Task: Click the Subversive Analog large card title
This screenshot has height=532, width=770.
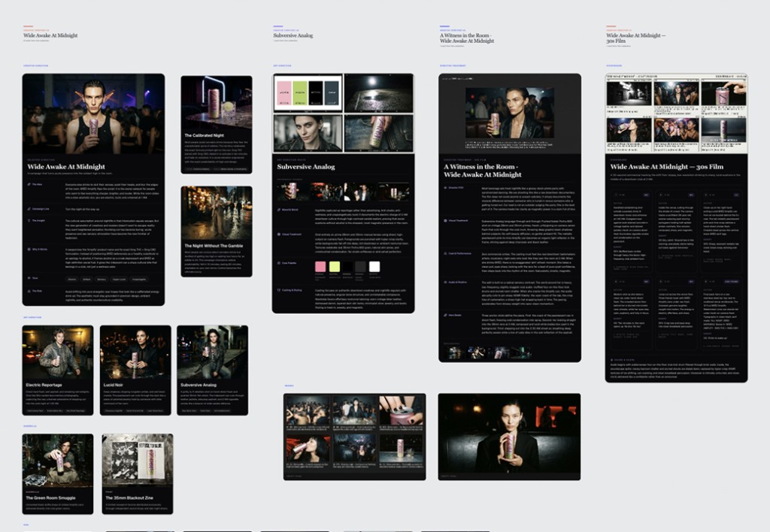Action: 306,166
